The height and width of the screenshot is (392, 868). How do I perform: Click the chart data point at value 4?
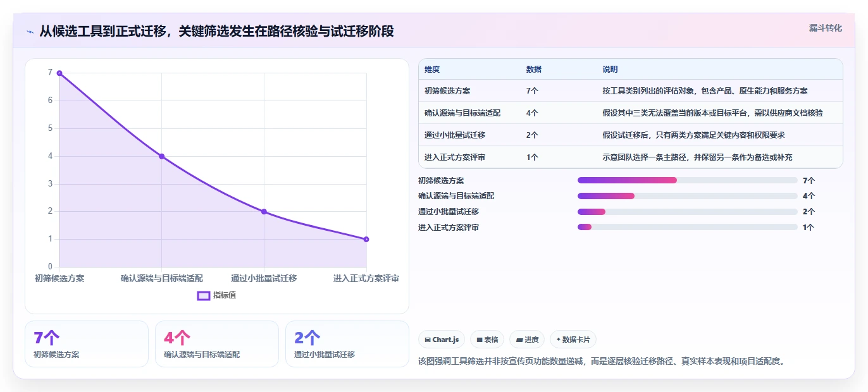(161, 156)
